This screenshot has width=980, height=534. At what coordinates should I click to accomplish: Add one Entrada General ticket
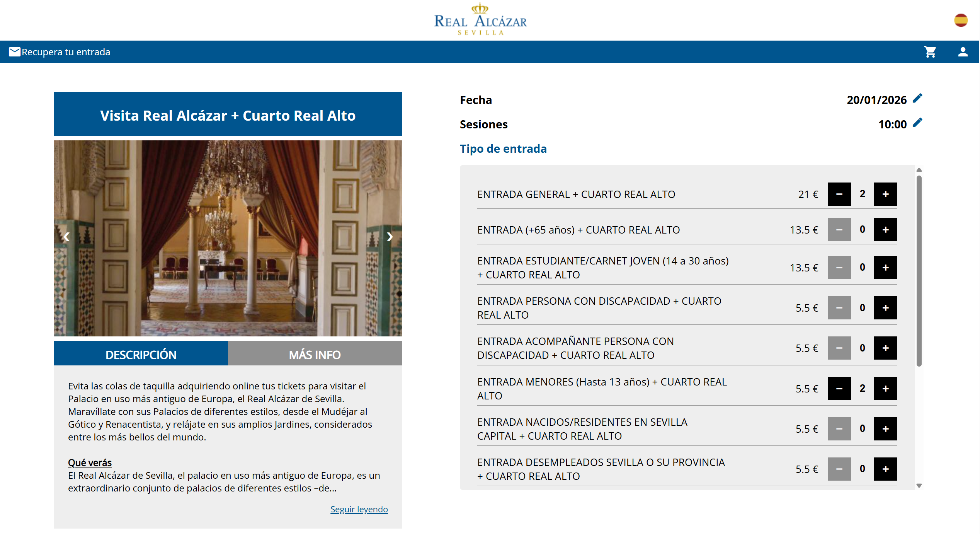coord(885,194)
